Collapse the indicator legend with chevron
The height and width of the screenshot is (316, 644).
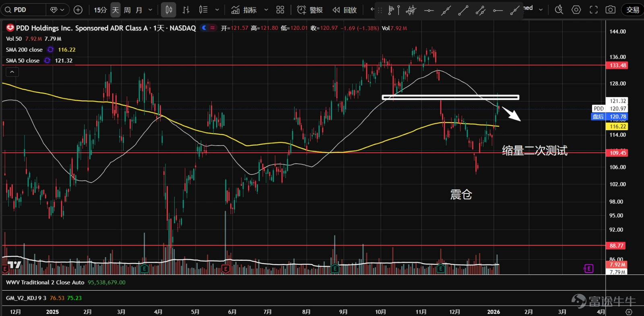(x=12, y=72)
